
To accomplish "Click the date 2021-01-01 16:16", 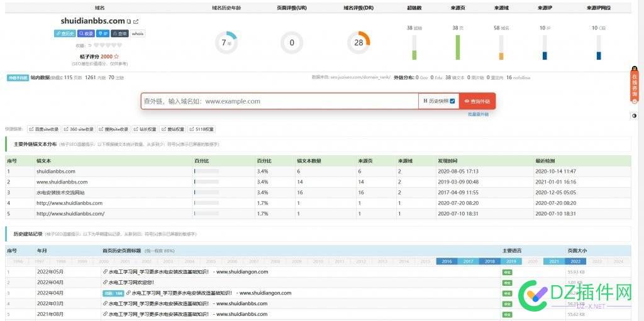I will [556, 182].
